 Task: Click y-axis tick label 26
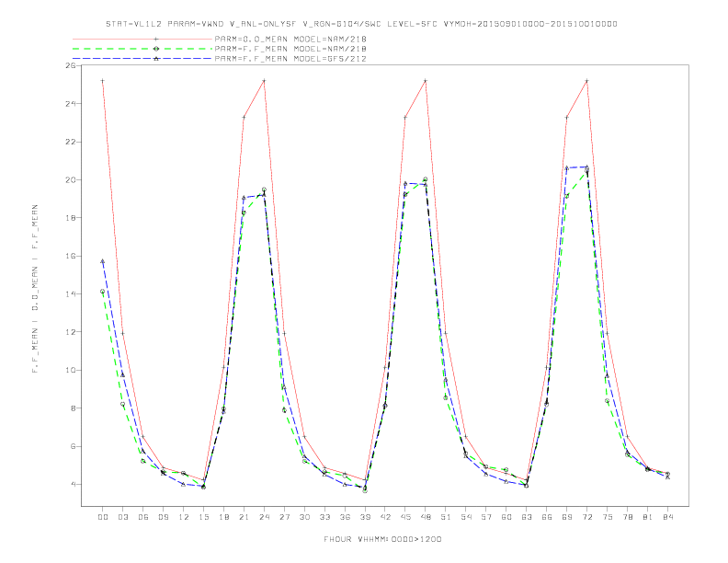[x=71, y=65]
